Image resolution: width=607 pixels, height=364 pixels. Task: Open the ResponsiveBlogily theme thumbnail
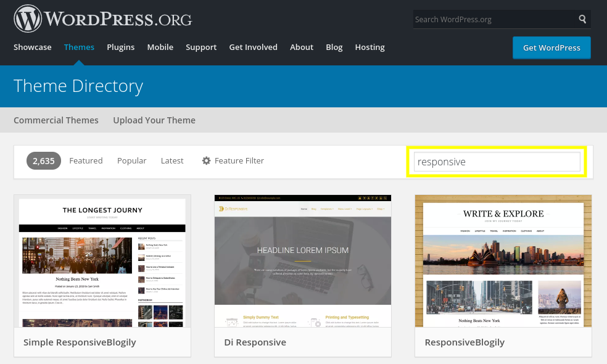tap(503, 261)
